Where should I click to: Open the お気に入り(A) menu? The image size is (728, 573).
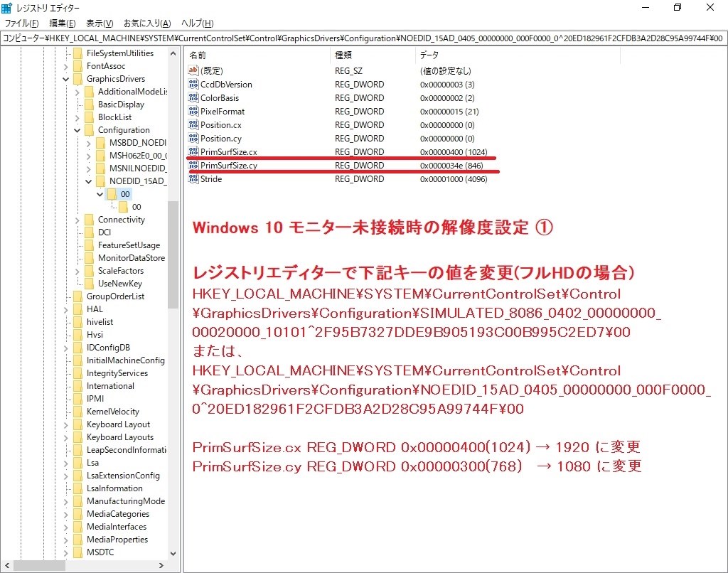[147, 23]
